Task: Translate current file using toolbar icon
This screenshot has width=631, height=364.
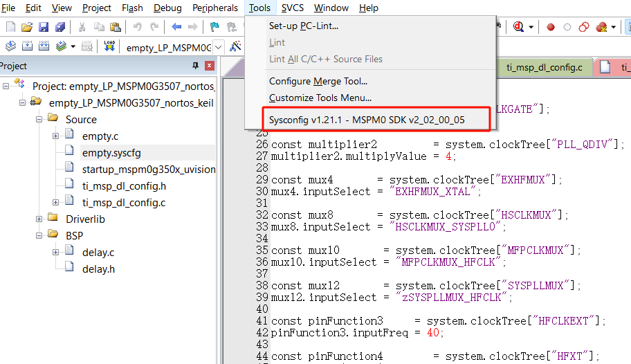Action: pyautogui.click(x=10, y=46)
